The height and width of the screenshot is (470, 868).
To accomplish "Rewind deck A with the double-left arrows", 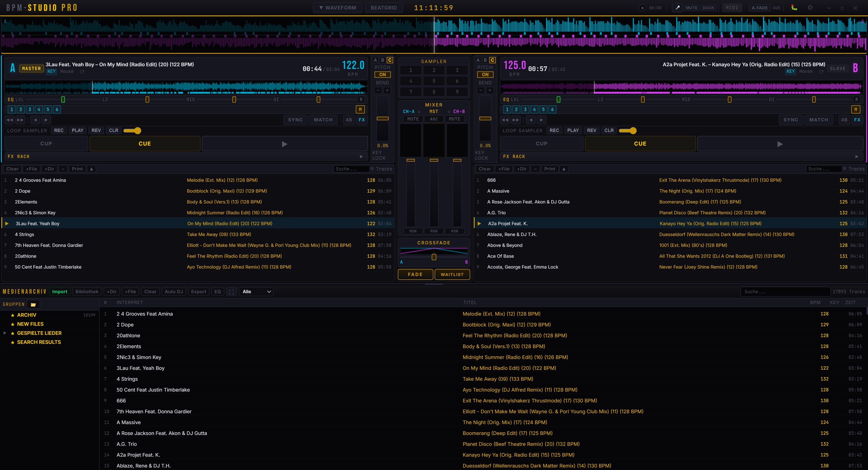I will 10,120.
